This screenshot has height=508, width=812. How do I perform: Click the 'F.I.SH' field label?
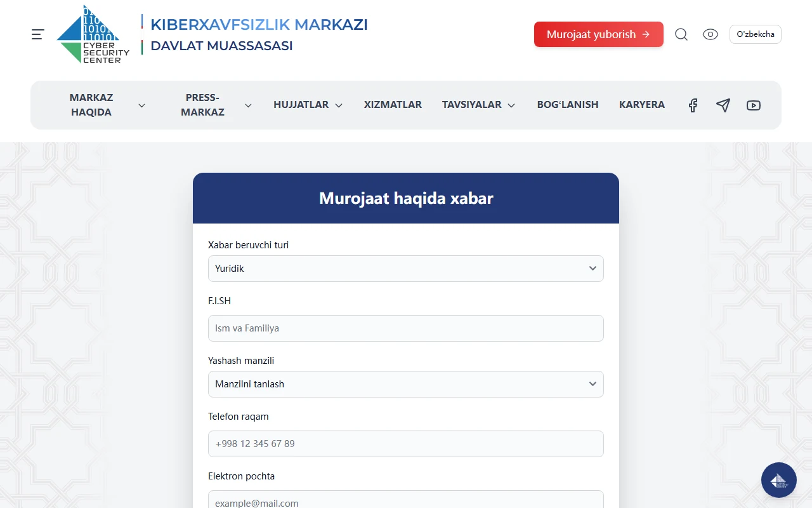219,301
